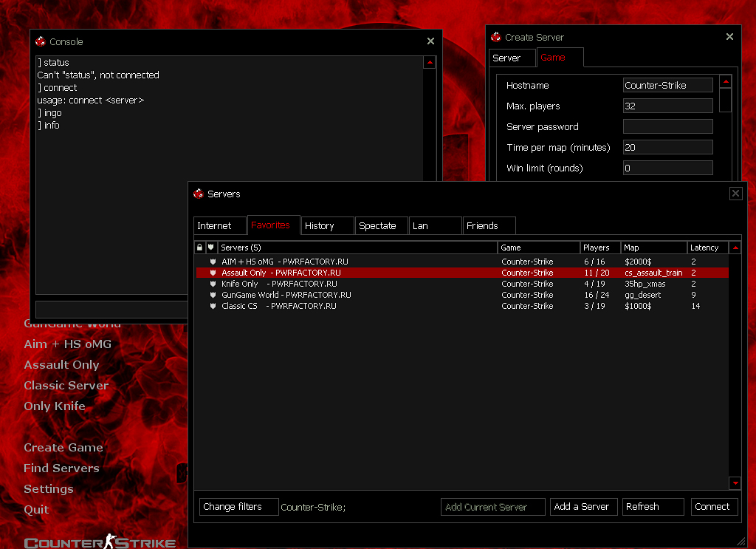The image size is (756, 549).
Task: Click the Hostname input field
Action: click(x=667, y=86)
